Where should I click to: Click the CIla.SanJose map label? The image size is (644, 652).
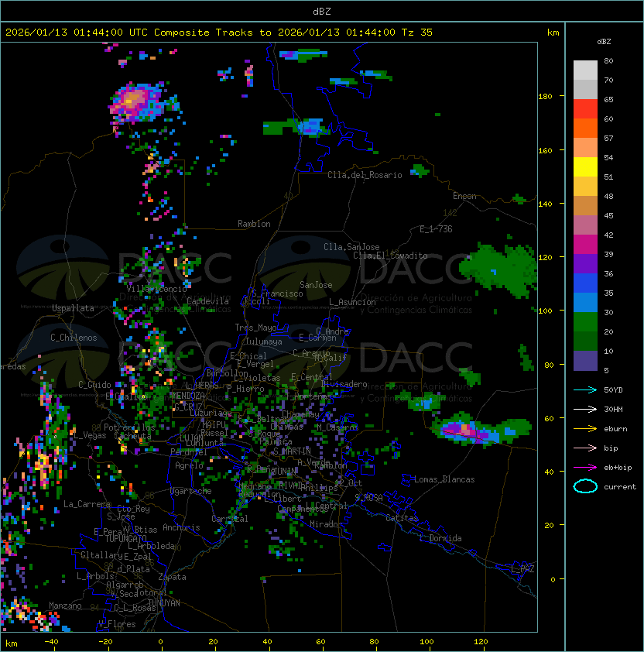[x=351, y=247]
